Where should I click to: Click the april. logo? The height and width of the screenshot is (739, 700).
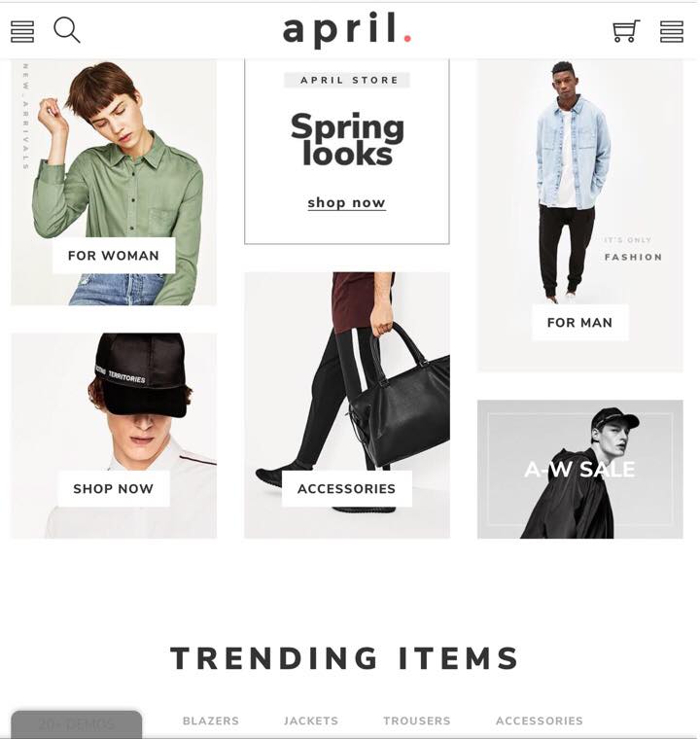pos(347,30)
